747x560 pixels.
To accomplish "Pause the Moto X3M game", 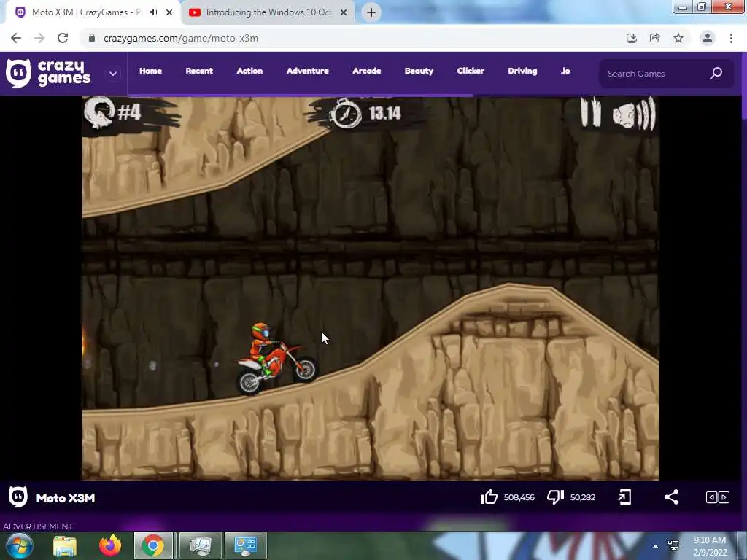I will point(590,112).
